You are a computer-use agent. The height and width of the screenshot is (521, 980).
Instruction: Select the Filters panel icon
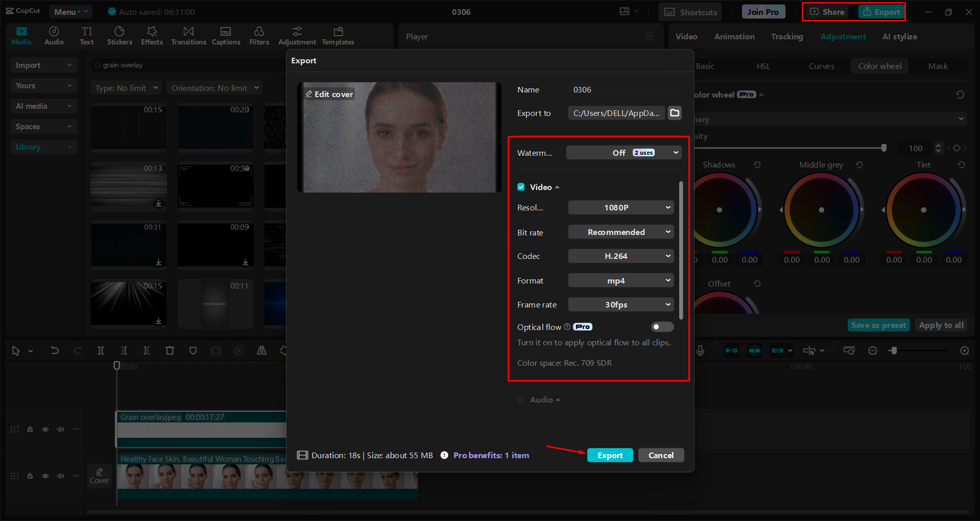tap(259, 35)
